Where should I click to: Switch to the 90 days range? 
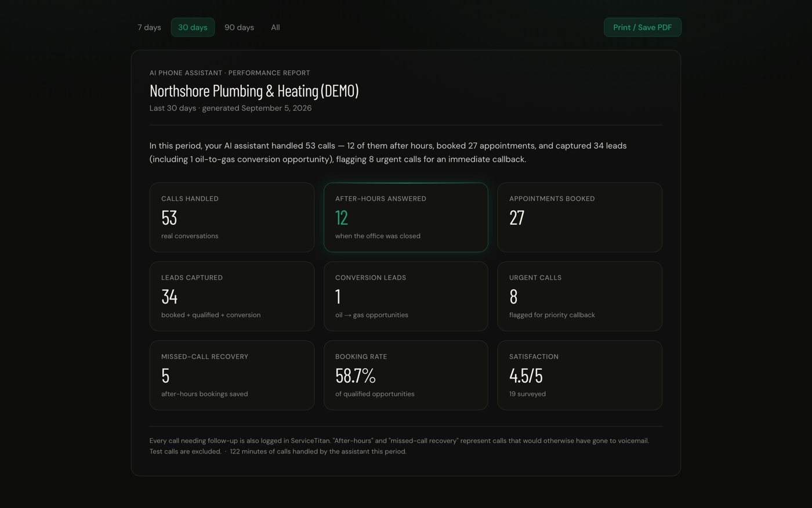239,27
